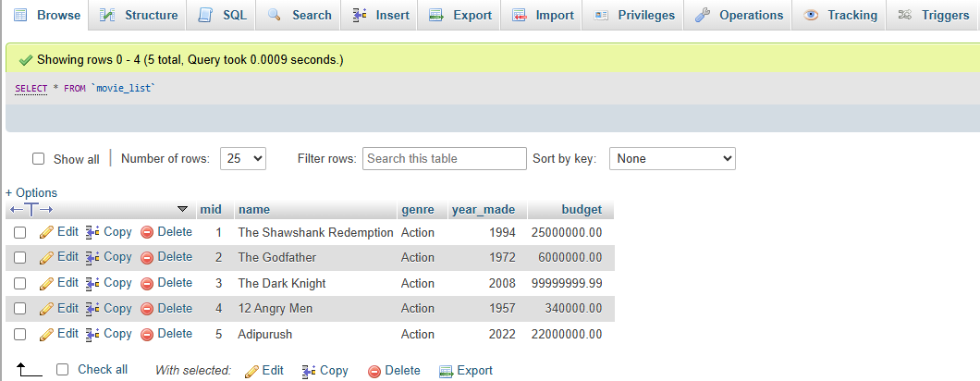The width and height of the screenshot is (980, 381).
Task: Click the pencil Edit icon for The Godfather
Action: coord(47,258)
